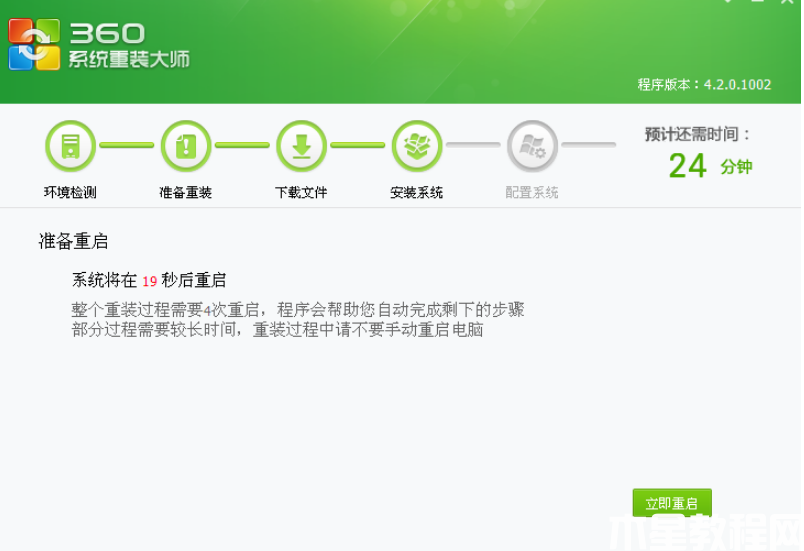
Task: Click the 下载文件 step label
Action: [x=301, y=193]
